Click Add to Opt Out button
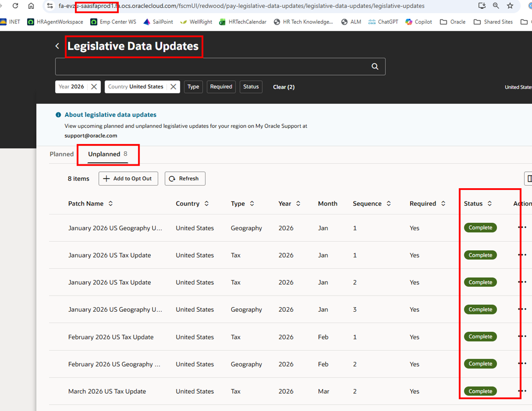 pos(128,178)
